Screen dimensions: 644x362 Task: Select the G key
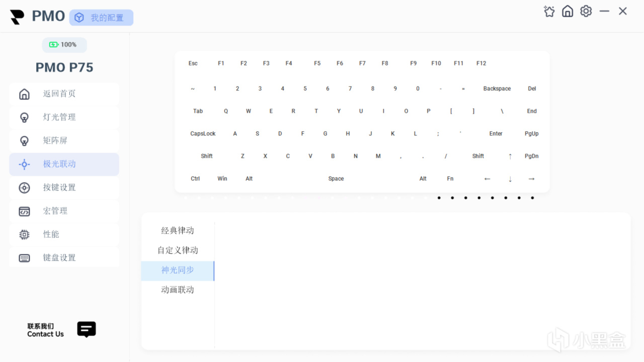pos(325,134)
